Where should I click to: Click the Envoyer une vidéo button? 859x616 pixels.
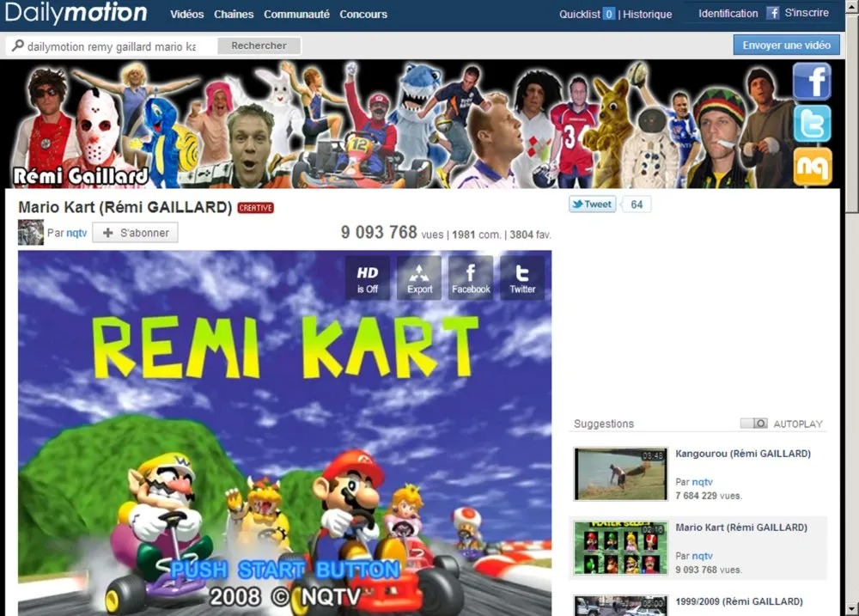click(x=787, y=45)
